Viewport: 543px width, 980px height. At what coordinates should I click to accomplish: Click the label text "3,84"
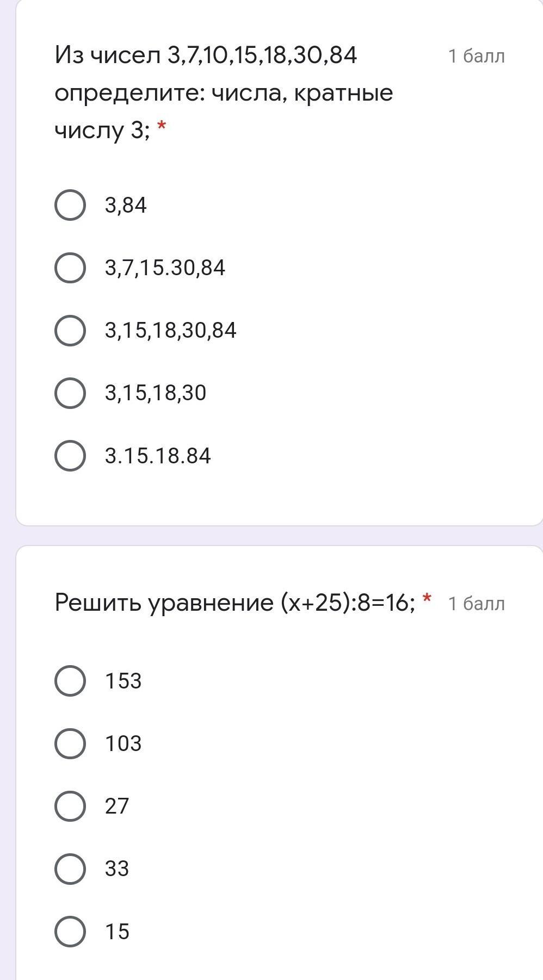tap(126, 206)
